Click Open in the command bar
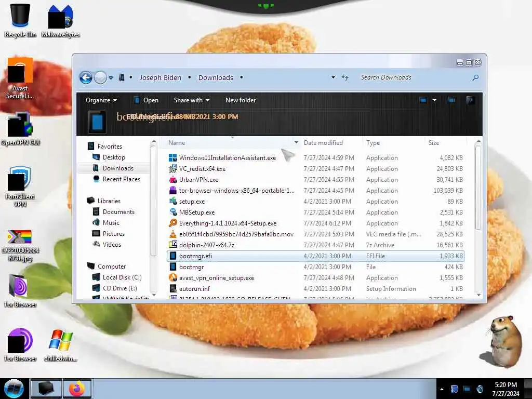The height and width of the screenshot is (399, 532). (x=146, y=100)
